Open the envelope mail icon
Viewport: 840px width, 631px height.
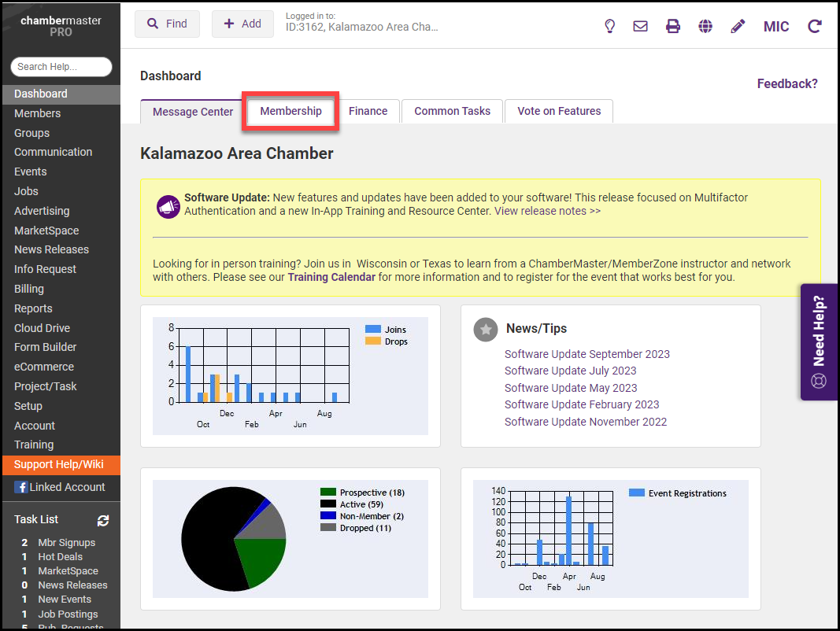pos(641,26)
